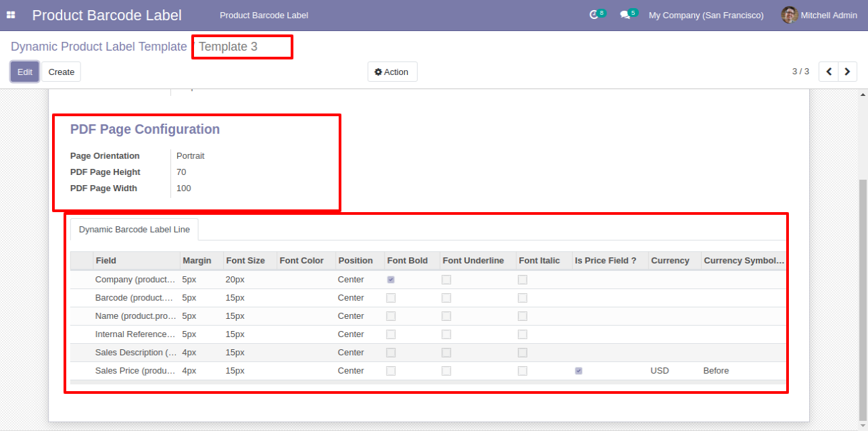Viewport: 868px width, 431px height.
Task: Open the activities clock icon
Action: click(x=594, y=15)
